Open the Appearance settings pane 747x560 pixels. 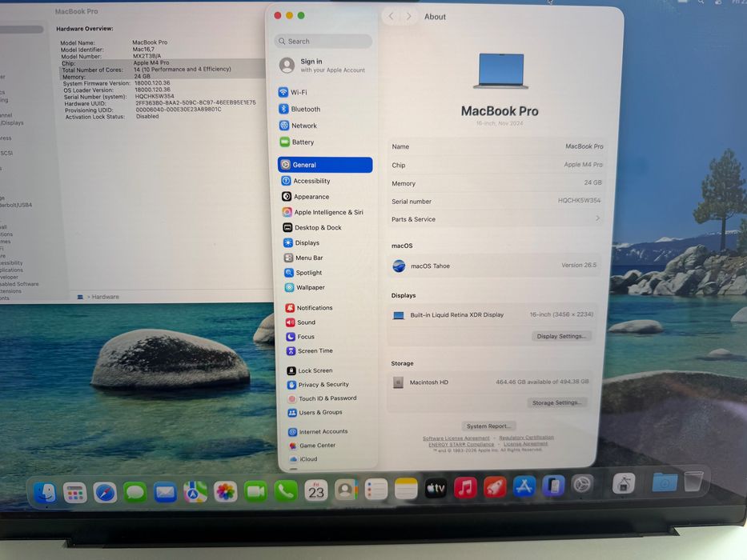click(326, 197)
